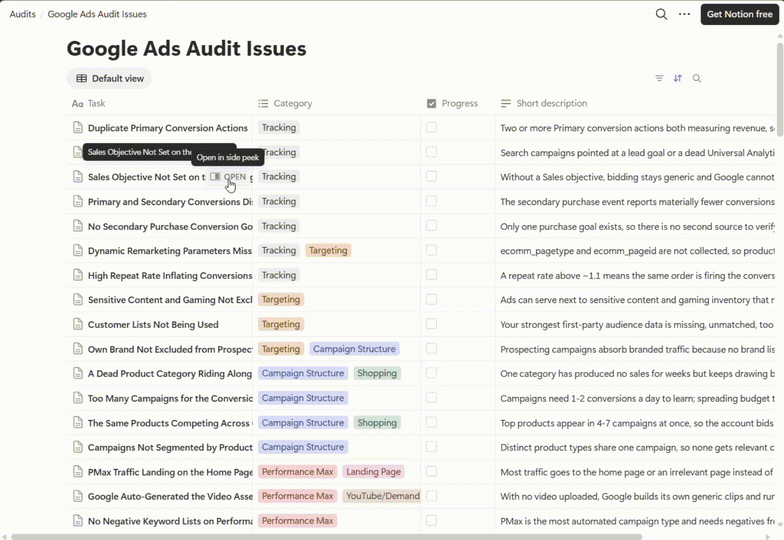The height and width of the screenshot is (540, 784).
Task: Click the database filter icon
Action: tap(659, 78)
